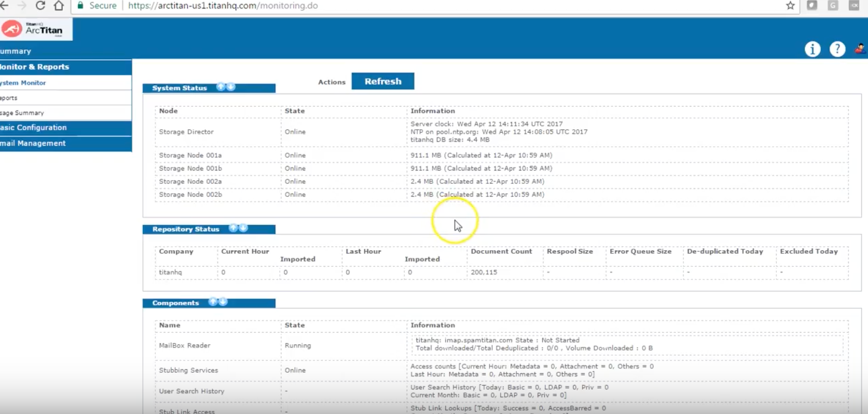Screen dimensions: 868x414
Task: Open the Summary menu
Action: click(15, 51)
